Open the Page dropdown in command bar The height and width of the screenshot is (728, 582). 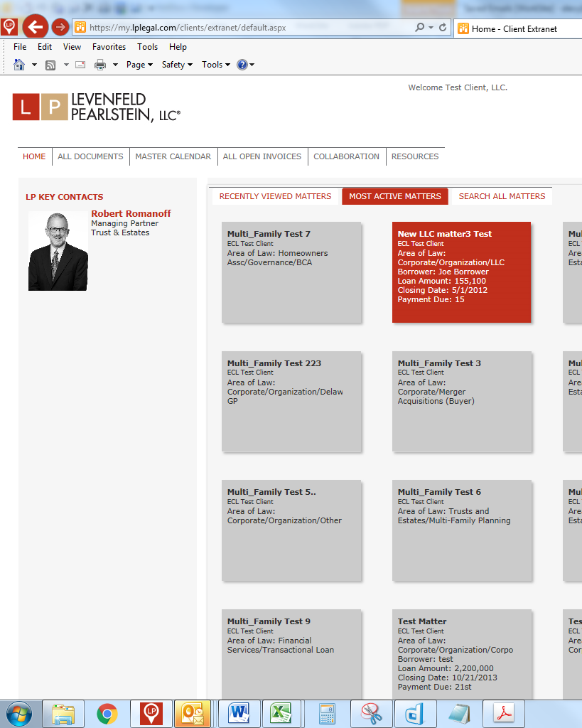[140, 65]
